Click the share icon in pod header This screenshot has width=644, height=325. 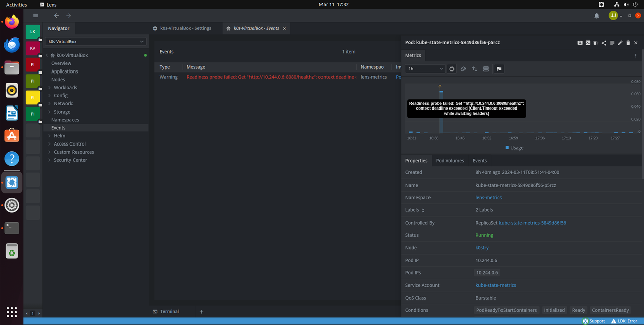tap(604, 43)
